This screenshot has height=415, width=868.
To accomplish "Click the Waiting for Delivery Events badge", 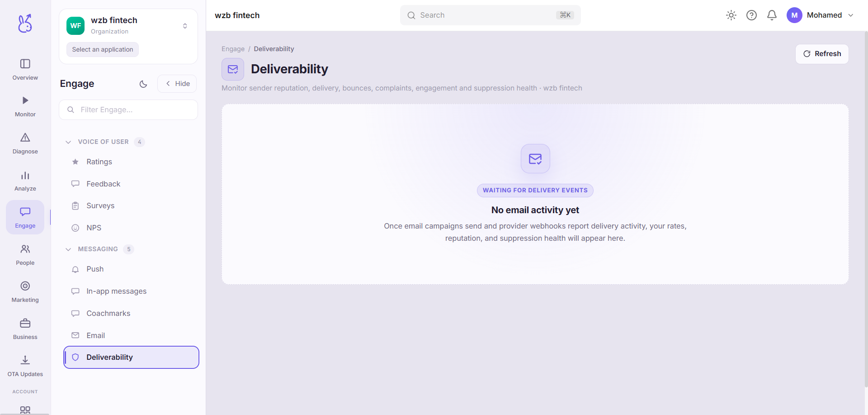I will 535,191.
